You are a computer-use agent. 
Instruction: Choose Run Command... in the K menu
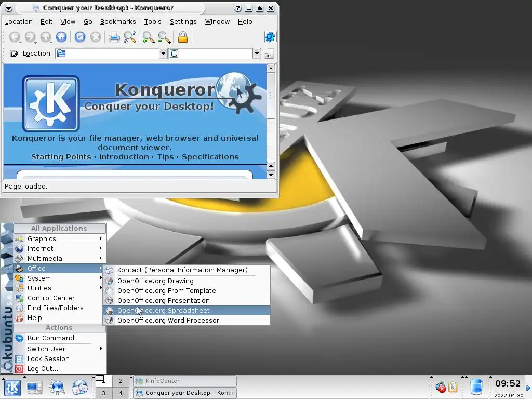click(x=60, y=338)
